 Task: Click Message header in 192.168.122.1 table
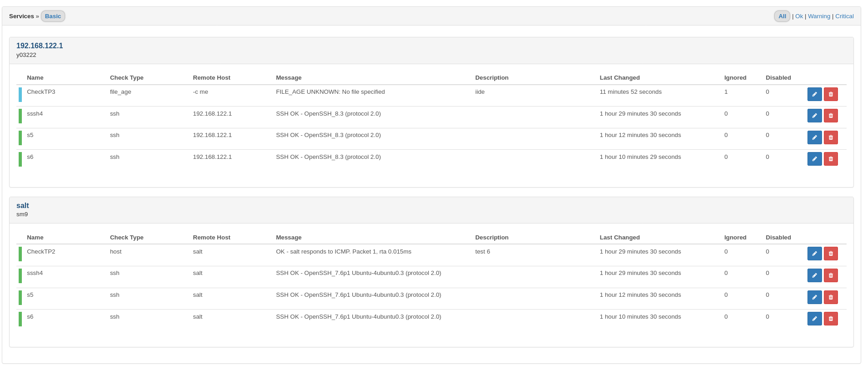(x=289, y=78)
